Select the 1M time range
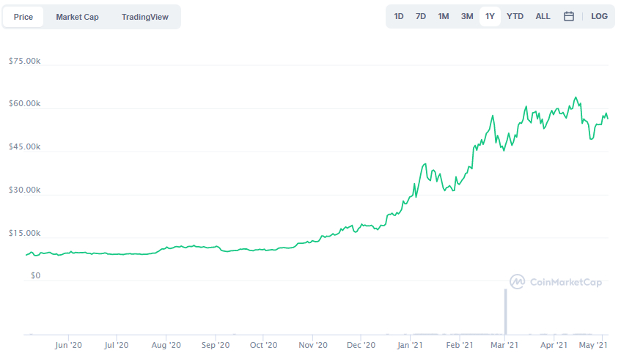Viewport: 621px width, 364px height. pyautogui.click(x=444, y=16)
